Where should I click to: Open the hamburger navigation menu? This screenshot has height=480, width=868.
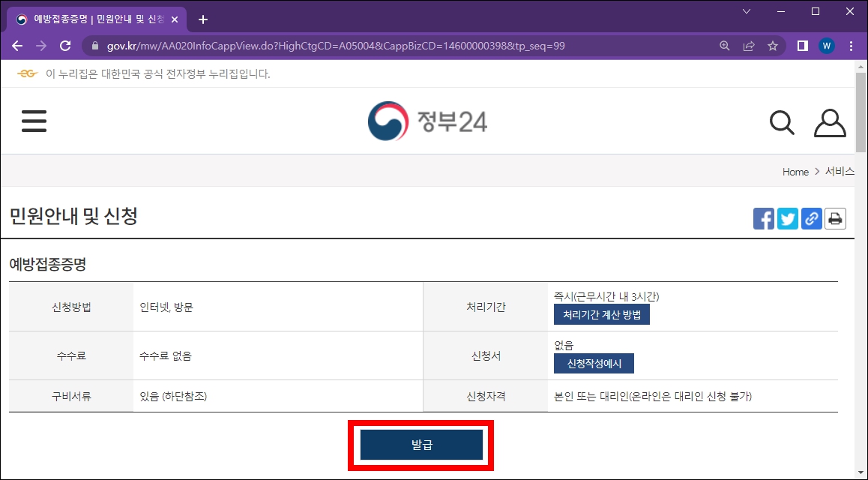(x=34, y=121)
